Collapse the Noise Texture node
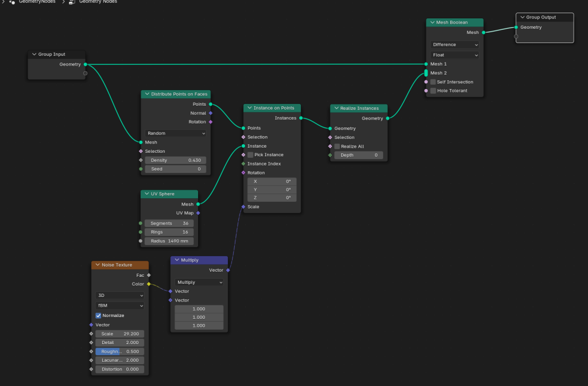The width and height of the screenshot is (588, 386). tap(98, 265)
